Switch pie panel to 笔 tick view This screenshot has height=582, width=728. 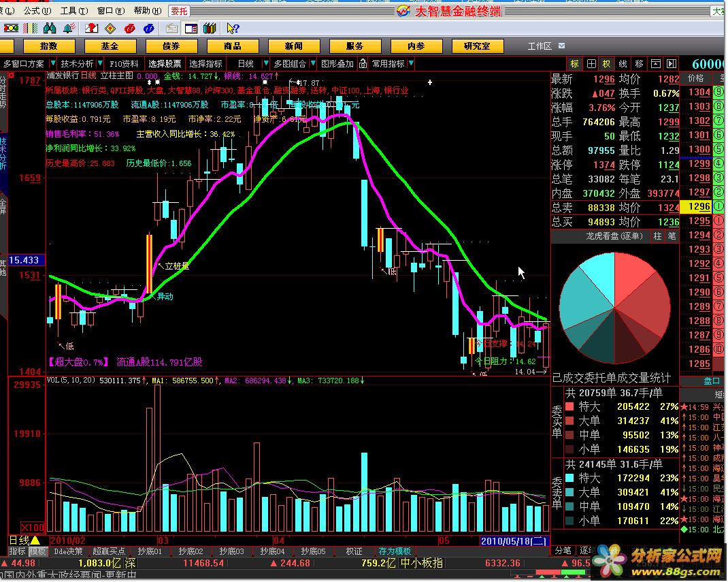(x=672, y=236)
